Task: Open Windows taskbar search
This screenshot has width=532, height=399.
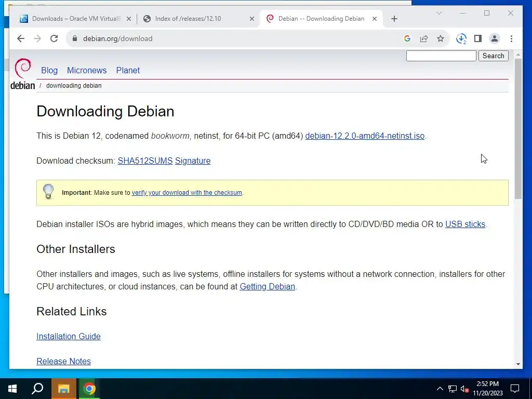Action: click(37, 389)
